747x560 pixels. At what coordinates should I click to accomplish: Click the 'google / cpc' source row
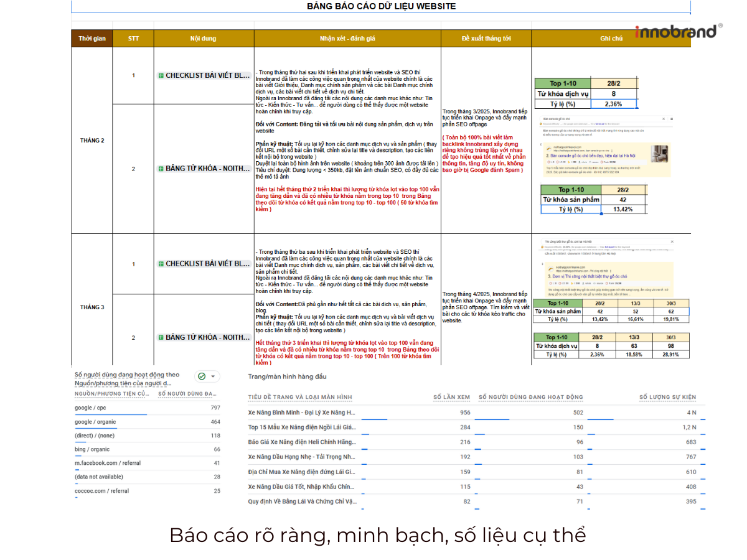pyautogui.click(x=148, y=408)
